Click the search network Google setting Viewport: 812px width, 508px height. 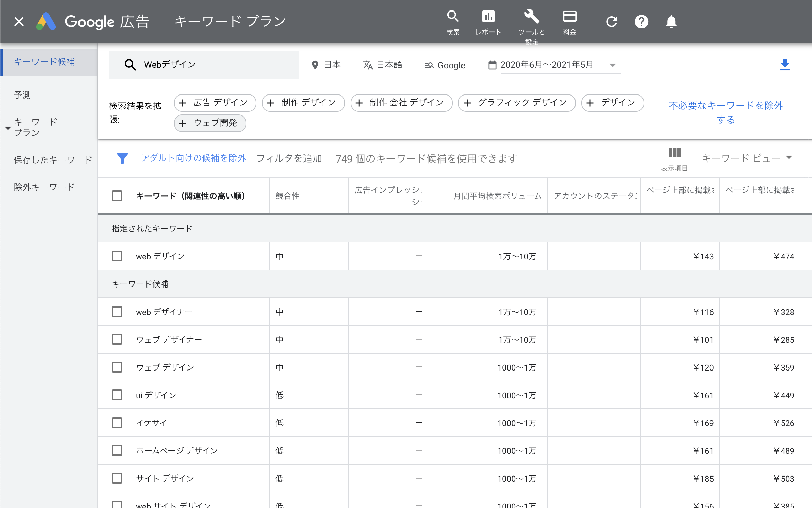(x=445, y=65)
